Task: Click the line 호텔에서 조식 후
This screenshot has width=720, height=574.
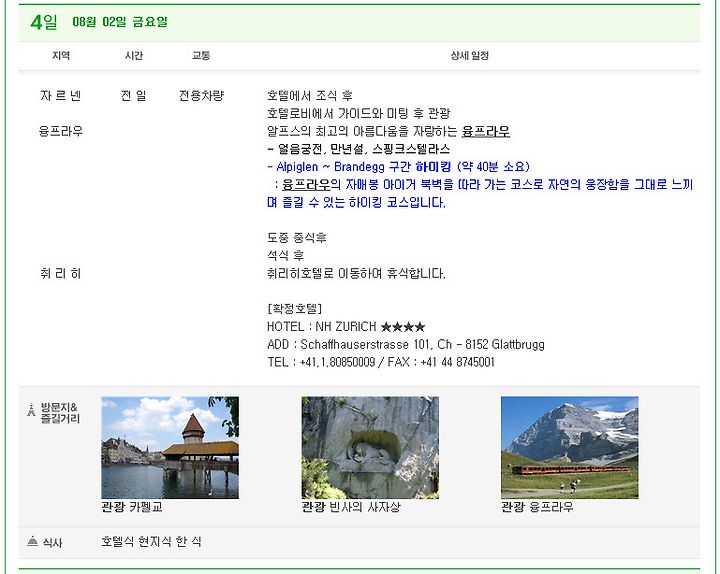Action: pos(310,96)
